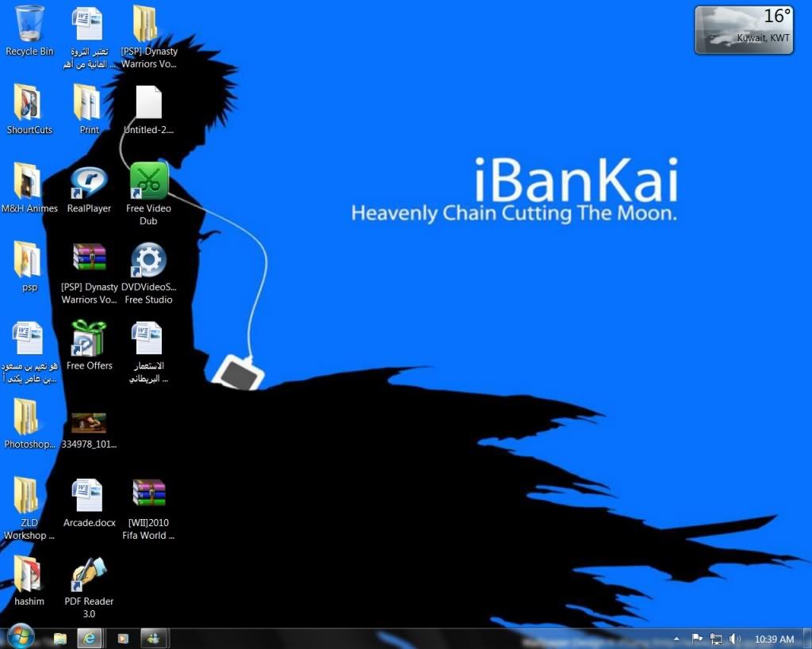Select the DVDVideoSoft Free Studio shortcut
The width and height of the screenshot is (812, 649).
[148, 260]
